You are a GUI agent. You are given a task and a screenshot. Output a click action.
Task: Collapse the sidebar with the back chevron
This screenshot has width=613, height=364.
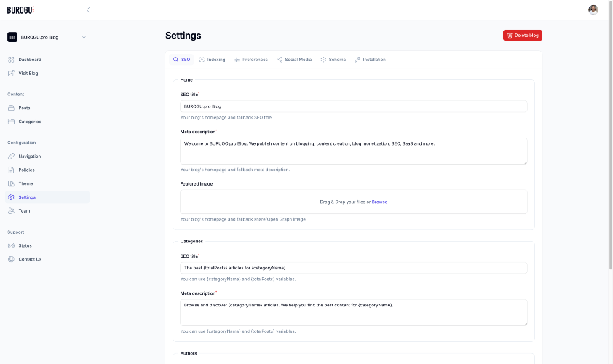[x=88, y=9]
